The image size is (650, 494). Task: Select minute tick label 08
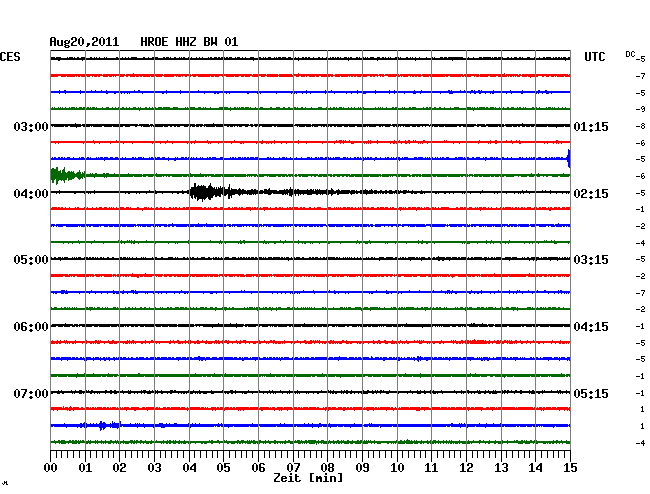327,468
